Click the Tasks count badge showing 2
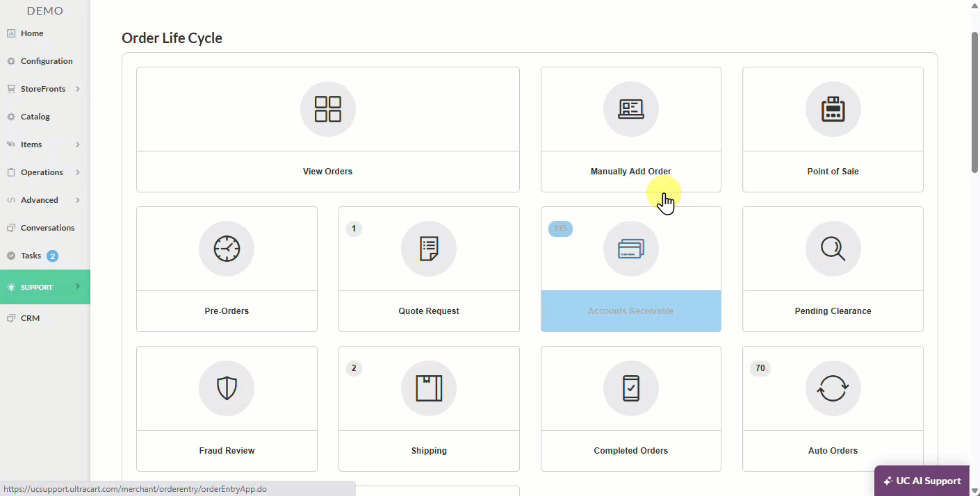Screen dimensions: 980x496 tap(52, 256)
